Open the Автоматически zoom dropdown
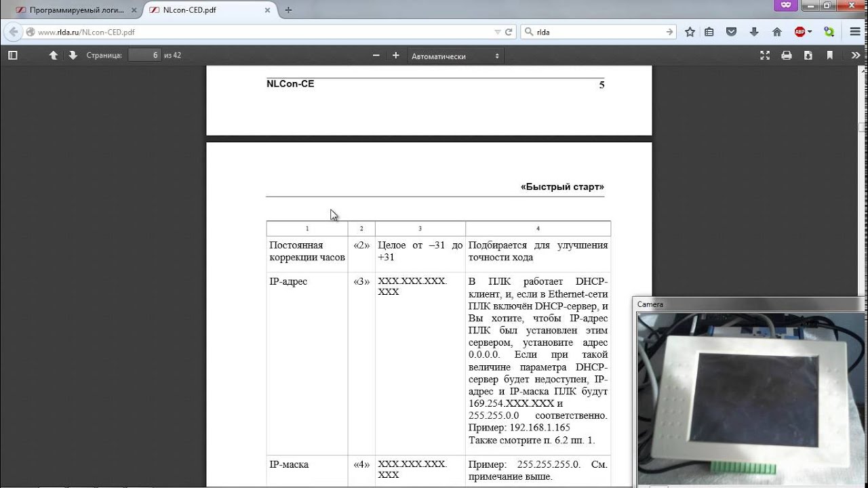The width and height of the screenshot is (868, 488). [x=456, y=56]
